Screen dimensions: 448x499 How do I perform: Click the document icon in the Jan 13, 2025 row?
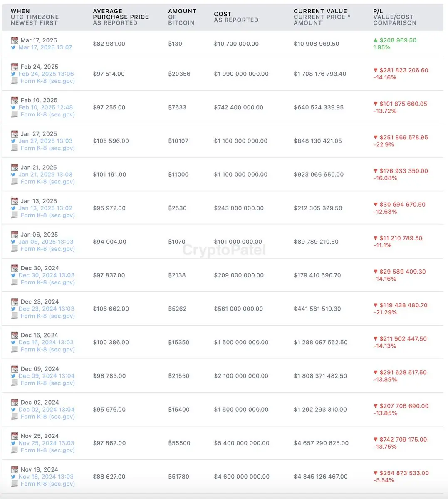15,215
